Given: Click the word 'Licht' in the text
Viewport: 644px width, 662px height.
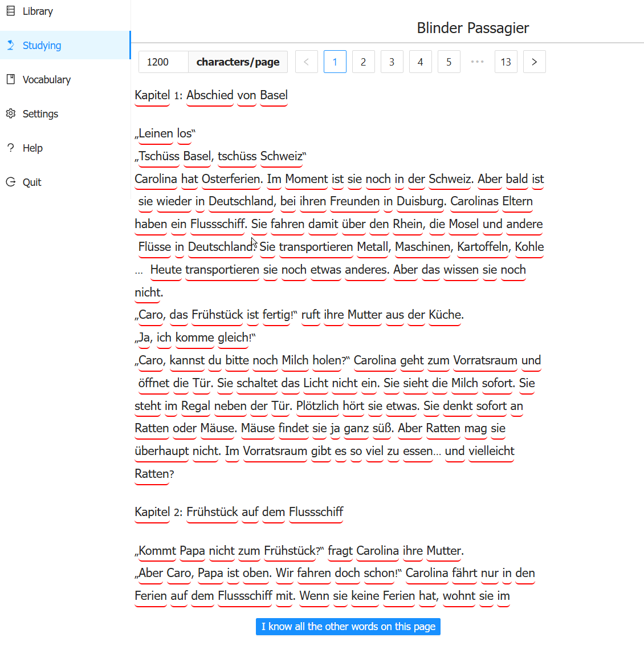Looking at the screenshot, I should coord(316,383).
